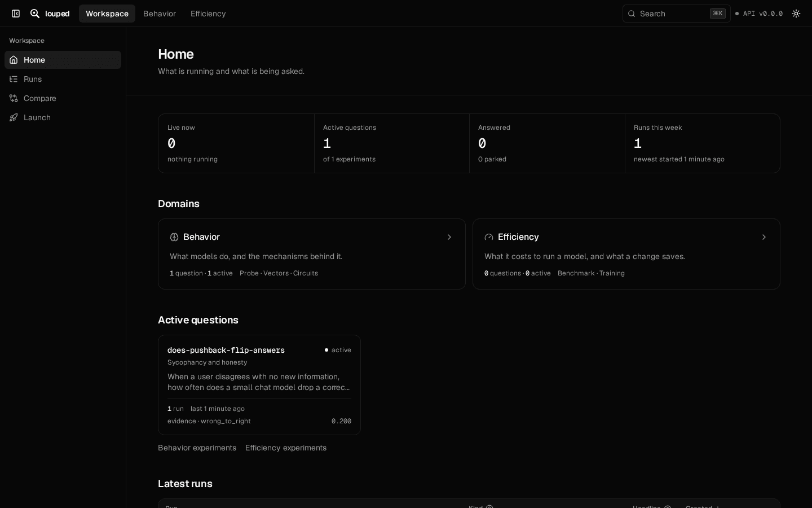Click the ⌘K shortcut badge in search
The height and width of the screenshot is (508, 812).
click(718, 14)
